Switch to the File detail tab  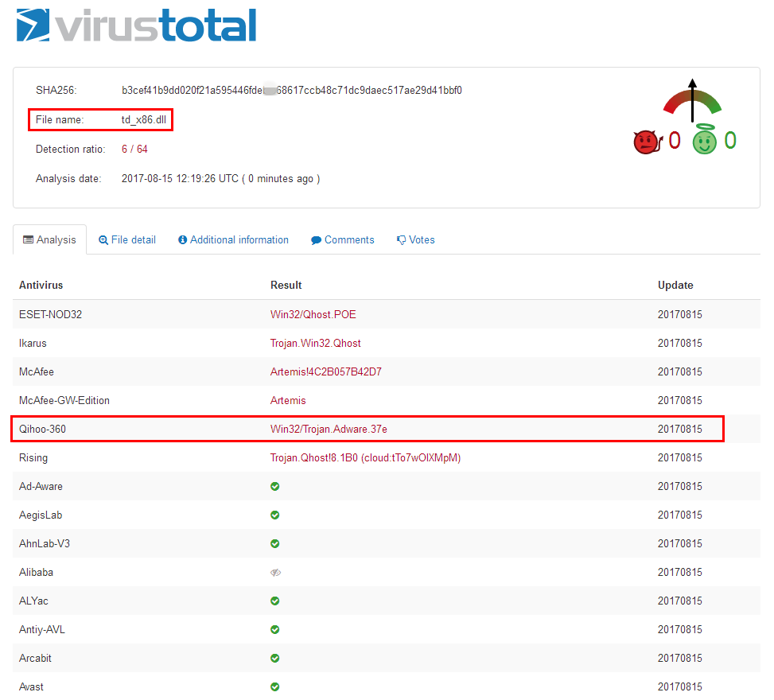[127, 239]
